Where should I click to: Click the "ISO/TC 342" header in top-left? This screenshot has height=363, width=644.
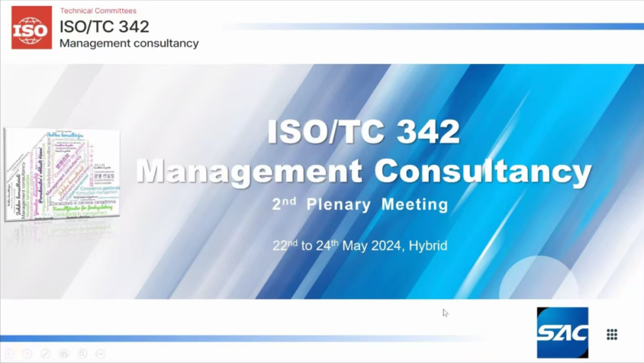[104, 26]
